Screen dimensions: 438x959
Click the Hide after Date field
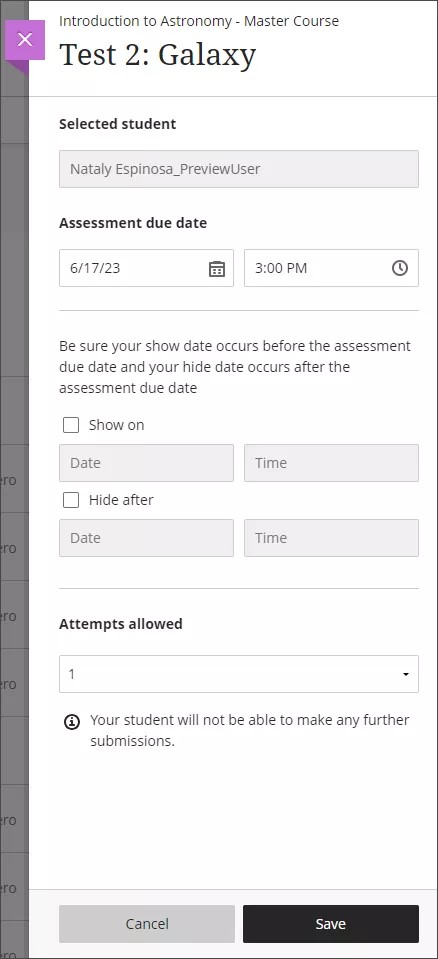pos(146,538)
